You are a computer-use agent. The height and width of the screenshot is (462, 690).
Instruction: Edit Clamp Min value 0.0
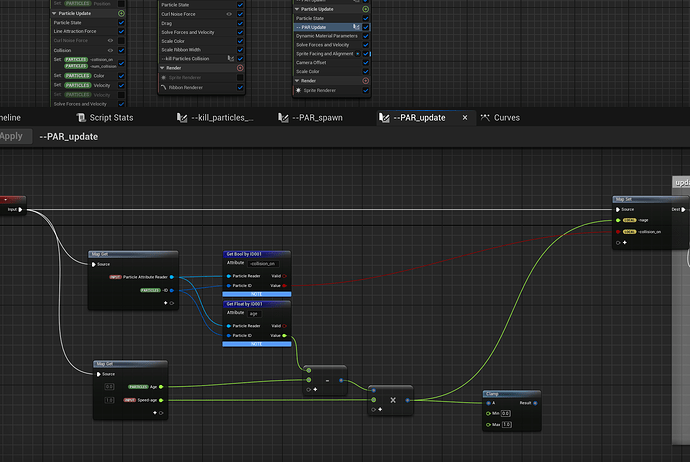pos(506,413)
